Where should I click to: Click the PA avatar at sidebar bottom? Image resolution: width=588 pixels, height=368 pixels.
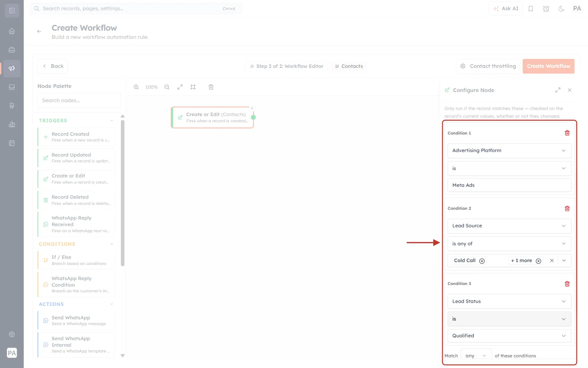click(x=12, y=353)
